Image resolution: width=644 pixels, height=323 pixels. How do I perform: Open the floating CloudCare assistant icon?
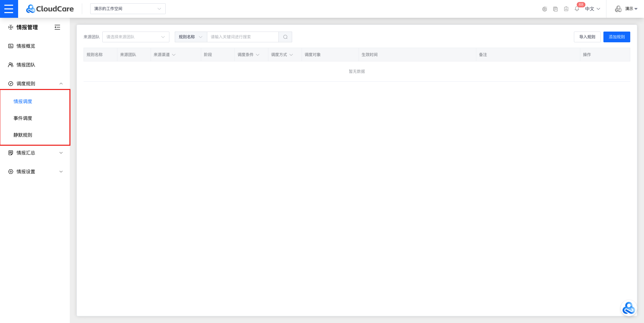tap(628, 308)
